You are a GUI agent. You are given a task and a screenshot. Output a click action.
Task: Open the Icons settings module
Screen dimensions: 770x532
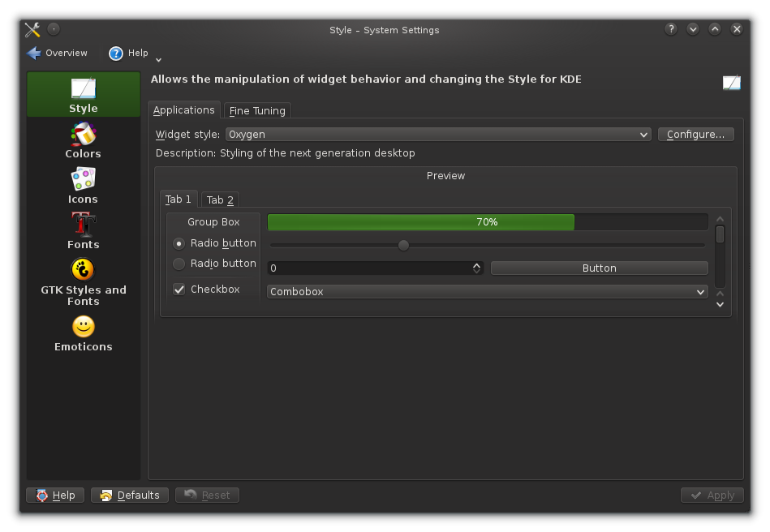84,186
